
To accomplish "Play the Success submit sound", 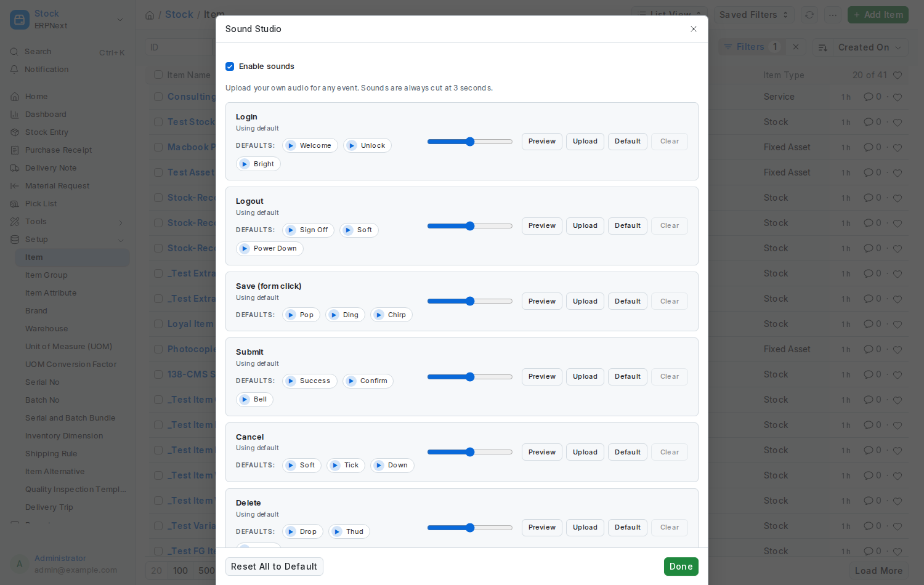I will tap(309, 381).
